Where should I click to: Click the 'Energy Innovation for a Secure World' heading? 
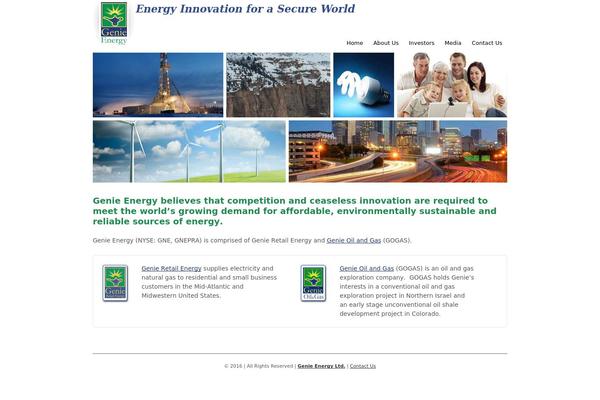point(245,9)
